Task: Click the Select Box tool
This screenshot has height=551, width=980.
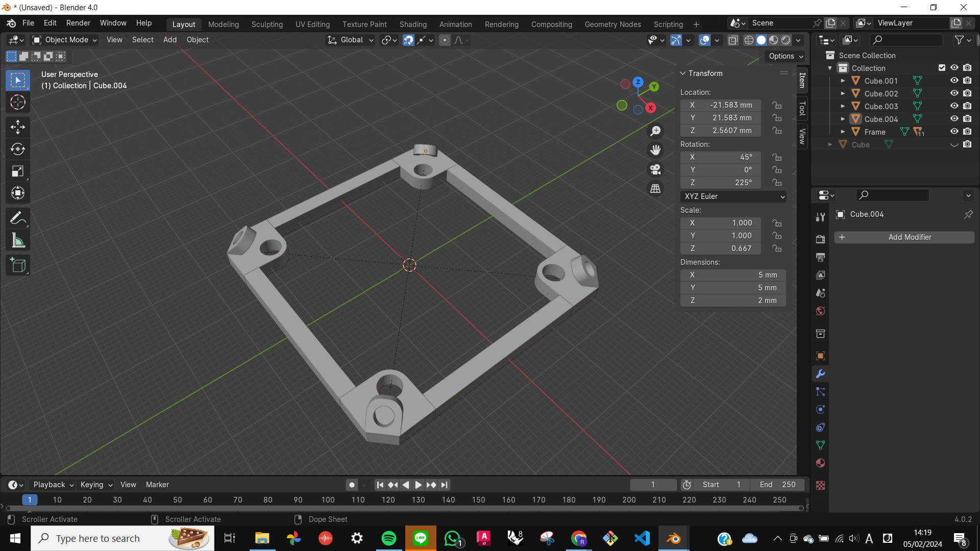Action: point(18,81)
